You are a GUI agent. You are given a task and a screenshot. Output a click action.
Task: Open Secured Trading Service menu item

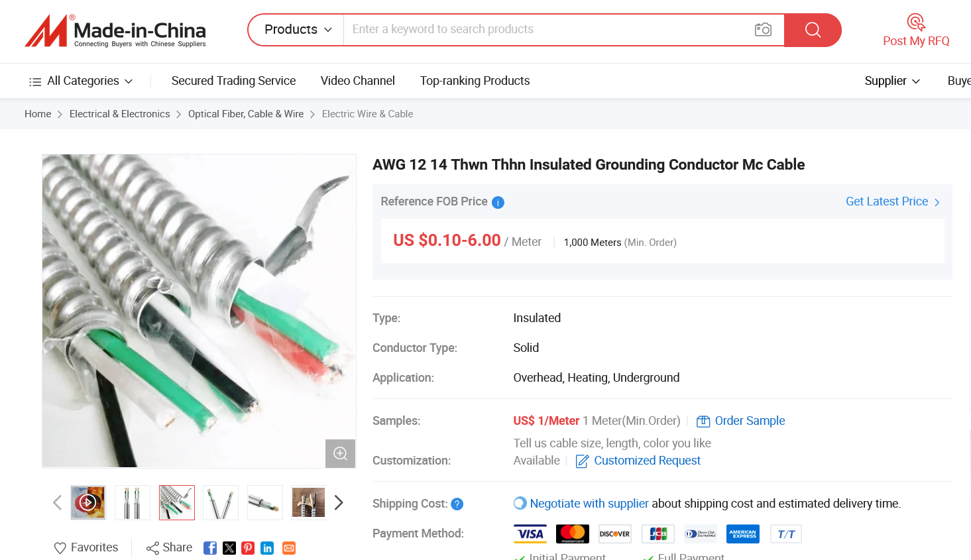233,81
